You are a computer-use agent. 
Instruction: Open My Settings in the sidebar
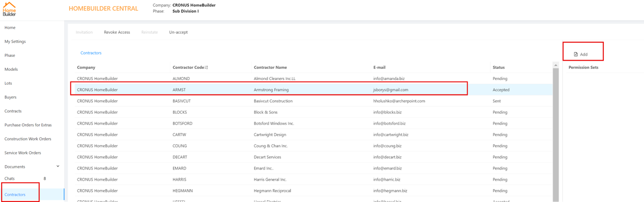click(15, 41)
